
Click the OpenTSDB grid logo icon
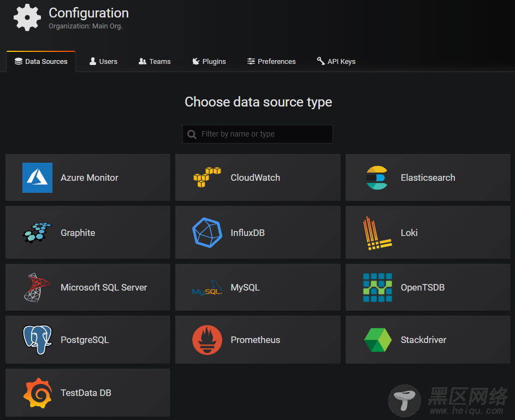point(377,287)
